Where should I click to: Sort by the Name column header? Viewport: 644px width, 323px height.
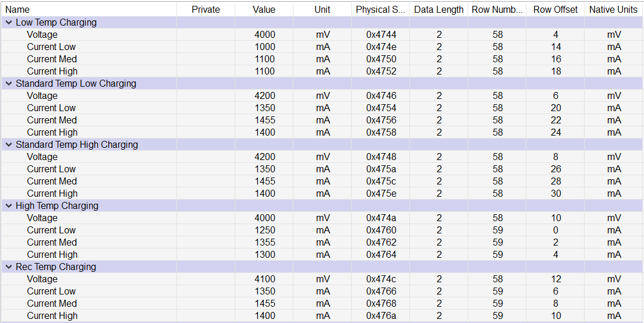[x=17, y=9]
